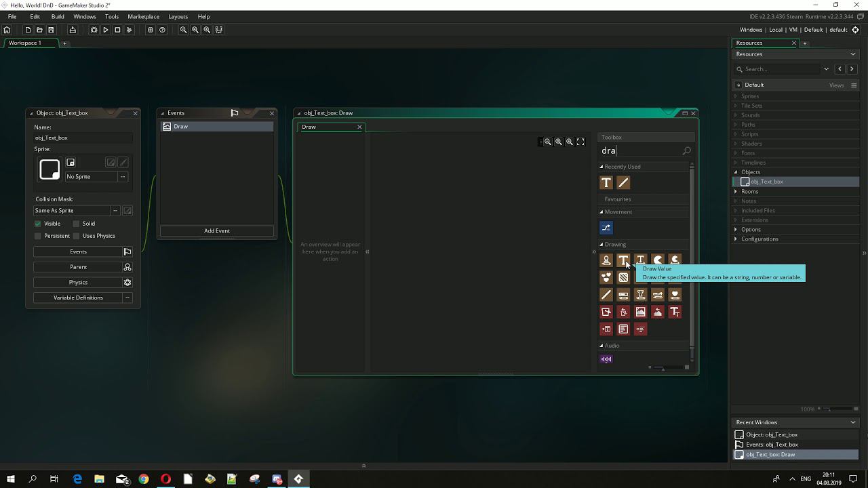
Task: Enable the Persistent checkbox
Action: pyautogui.click(x=38, y=236)
